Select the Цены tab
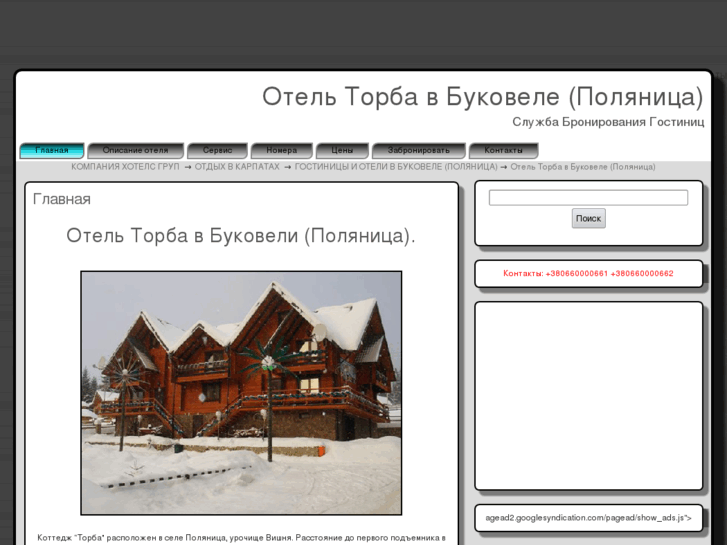The width and height of the screenshot is (727, 545). coord(342,151)
